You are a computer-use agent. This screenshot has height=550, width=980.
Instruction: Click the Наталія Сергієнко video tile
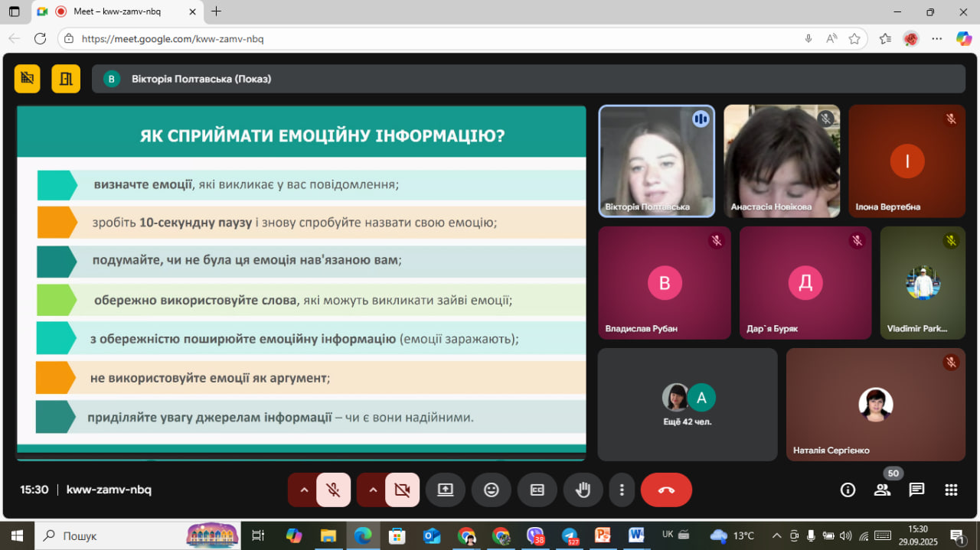point(875,405)
